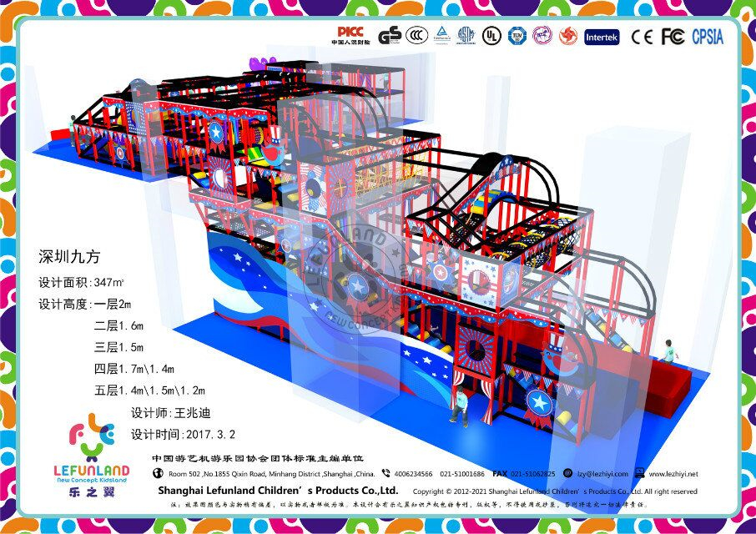
Task: Click the Shanghai Lefunland Children's Products company name
Action: [x=278, y=491]
